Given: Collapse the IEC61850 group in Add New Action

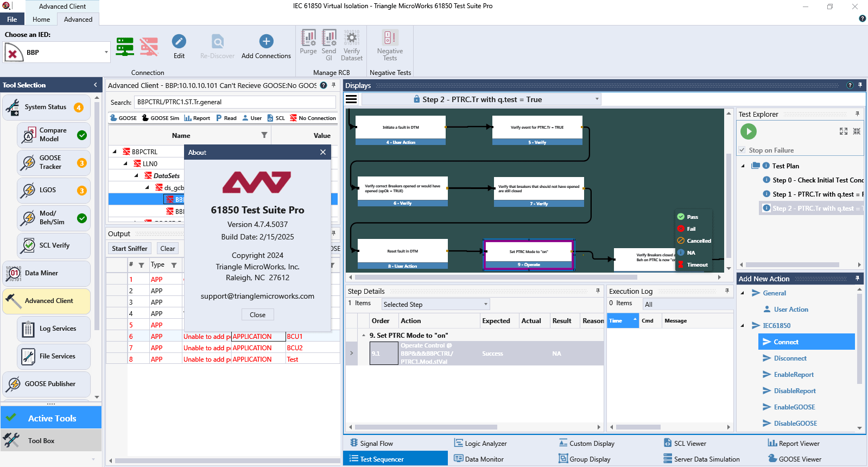Looking at the screenshot, I should [x=743, y=326].
